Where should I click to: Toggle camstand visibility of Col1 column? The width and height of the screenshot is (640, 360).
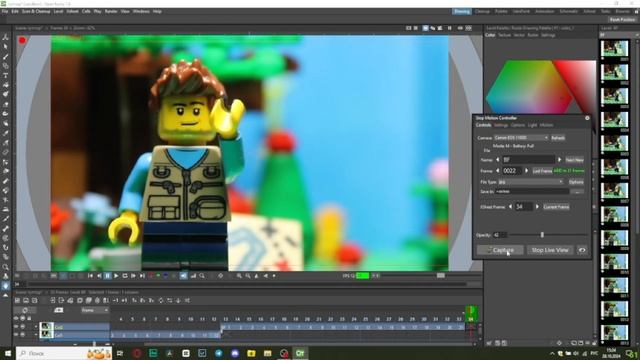point(23,334)
